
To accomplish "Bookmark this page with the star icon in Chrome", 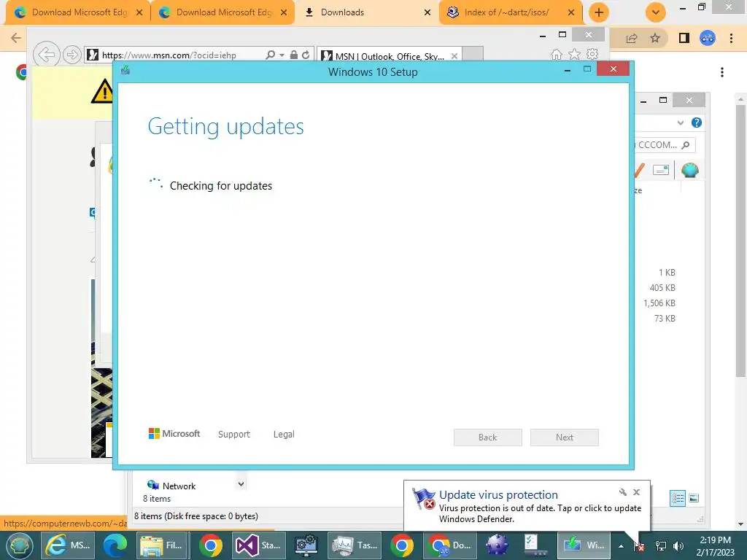I will coord(655,38).
